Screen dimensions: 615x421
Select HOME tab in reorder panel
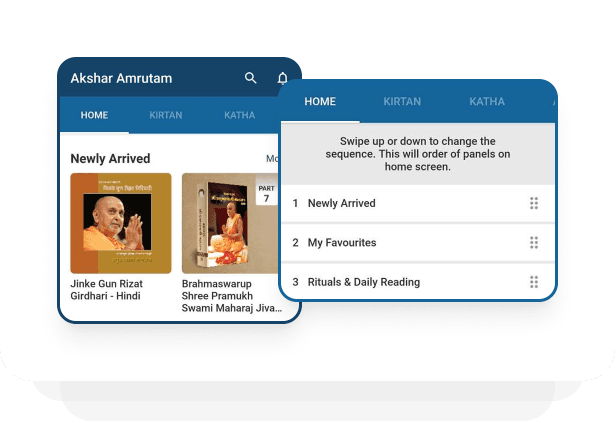click(x=320, y=101)
